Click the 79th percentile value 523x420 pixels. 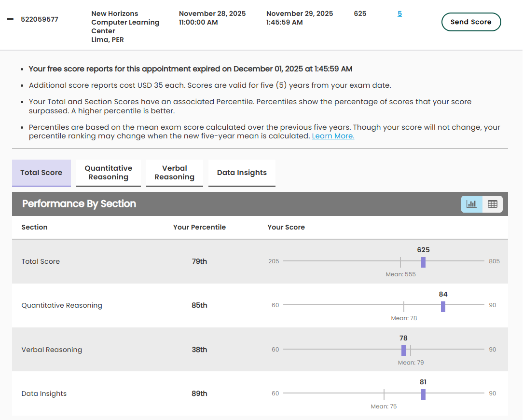point(199,261)
